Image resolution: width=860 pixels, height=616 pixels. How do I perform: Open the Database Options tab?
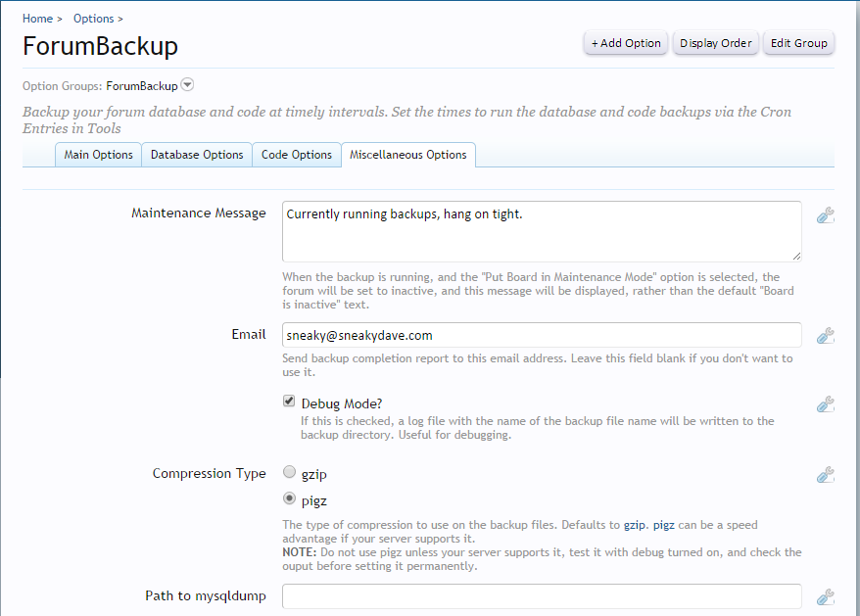[196, 154]
